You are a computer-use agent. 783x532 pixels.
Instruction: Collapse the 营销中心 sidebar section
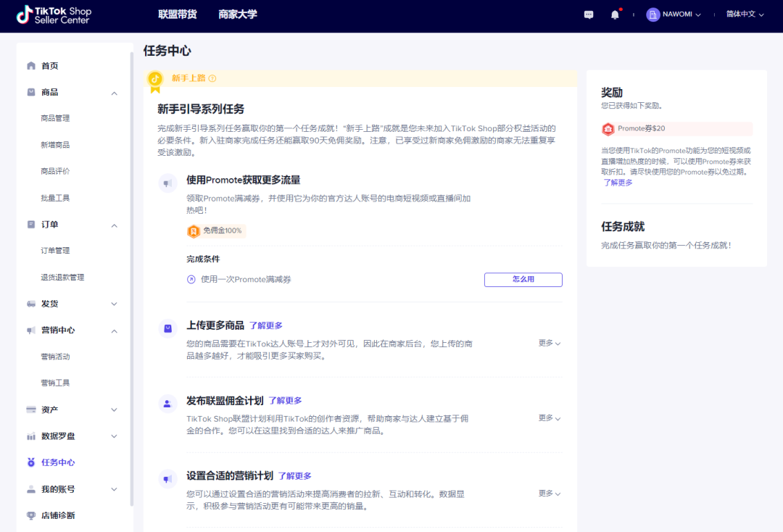(114, 331)
